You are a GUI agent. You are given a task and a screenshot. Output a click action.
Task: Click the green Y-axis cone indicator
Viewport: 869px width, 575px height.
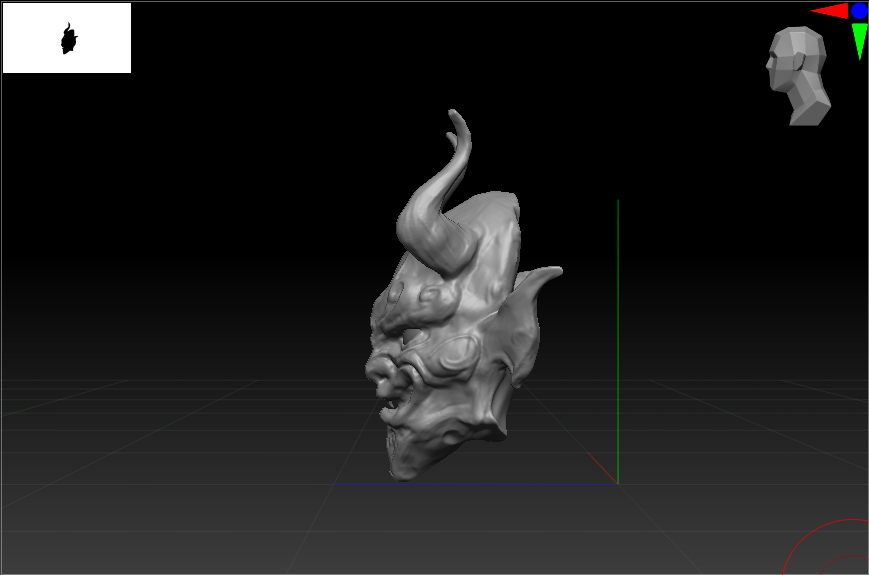pyautogui.click(x=860, y=41)
